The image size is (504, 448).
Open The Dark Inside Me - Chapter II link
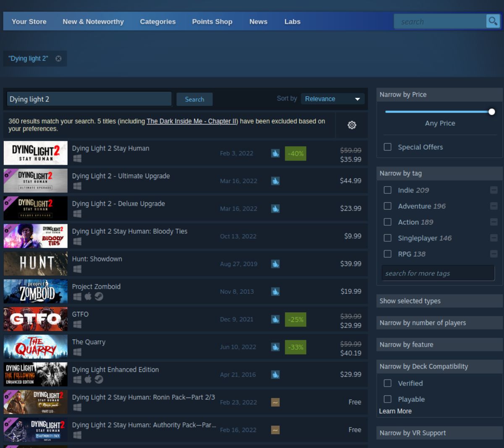point(192,121)
